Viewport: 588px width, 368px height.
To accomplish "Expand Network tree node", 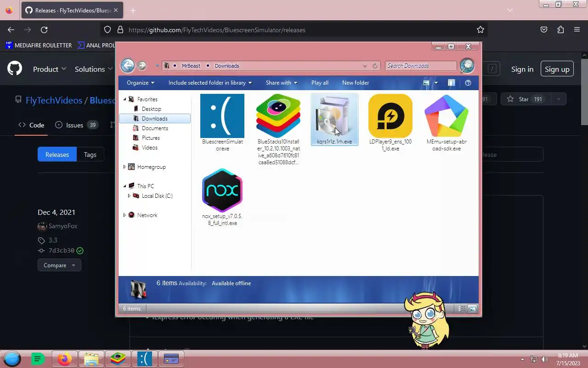I will (x=124, y=215).
